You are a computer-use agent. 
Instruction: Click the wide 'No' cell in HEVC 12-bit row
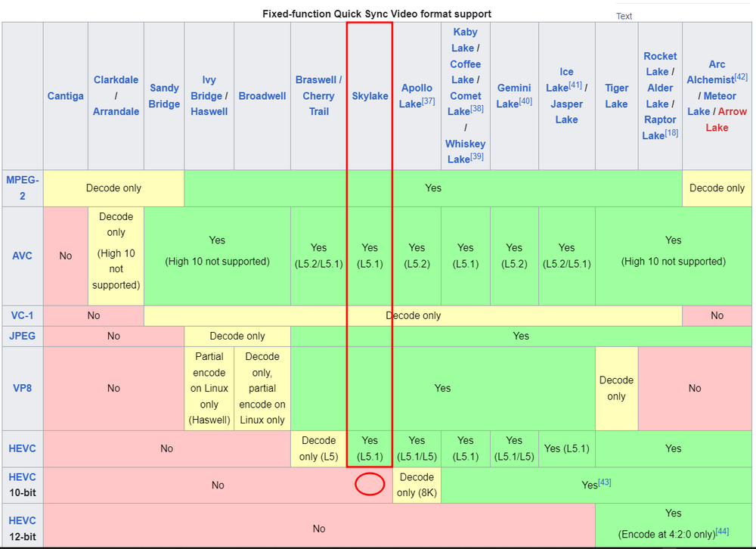tap(319, 526)
